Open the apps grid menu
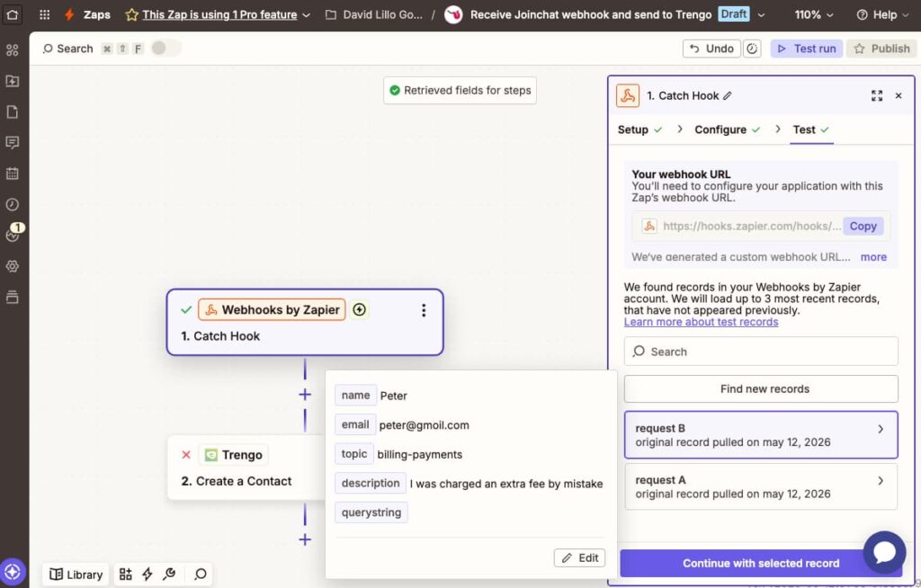This screenshot has height=588, width=921. tap(45, 14)
